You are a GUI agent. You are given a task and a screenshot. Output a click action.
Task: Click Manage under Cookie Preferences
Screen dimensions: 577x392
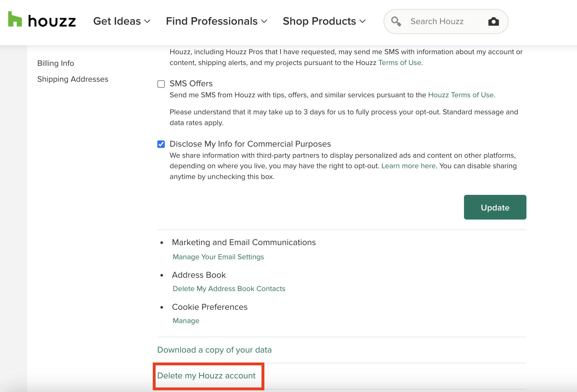(186, 321)
